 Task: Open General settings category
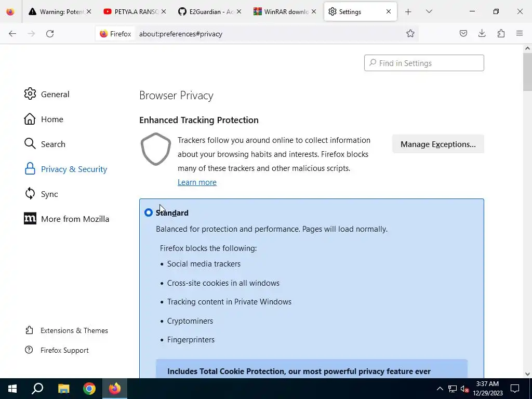click(47, 94)
